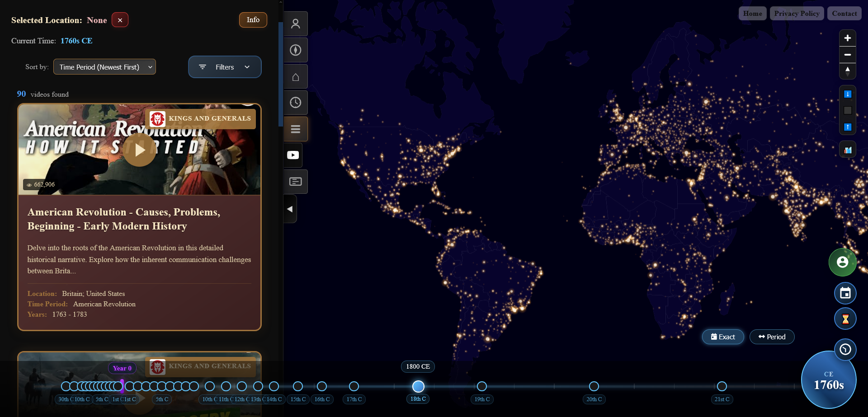This screenshot has width=868, height=417.
Task: Open the chart statistics map icon
Action: pyautogui.click(x=848, y=150)
